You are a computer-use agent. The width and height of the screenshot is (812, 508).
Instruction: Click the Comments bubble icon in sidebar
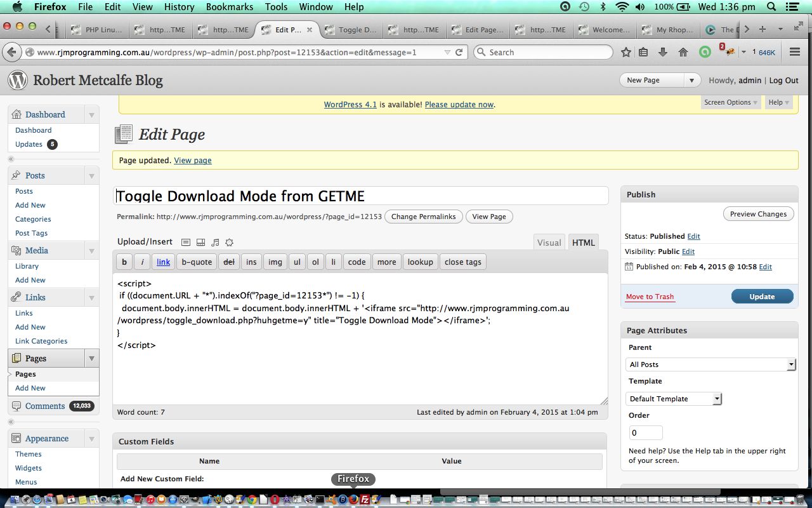(16, 406)
